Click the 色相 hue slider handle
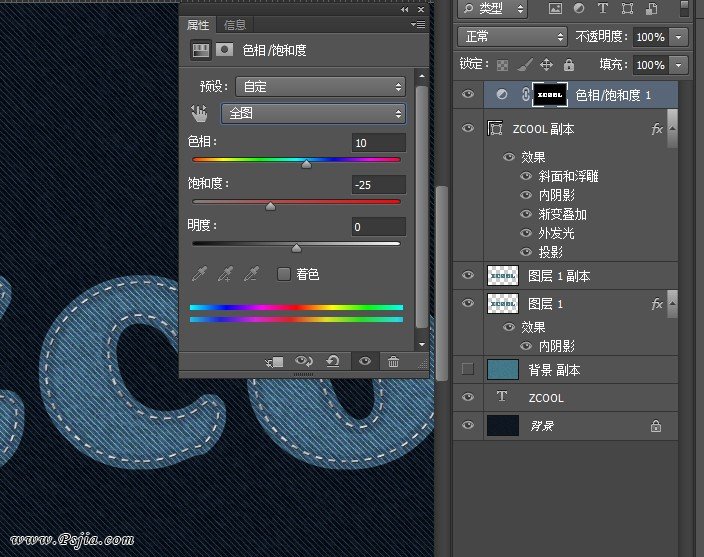This screenshot has height=557, width=704. (307, 164)
